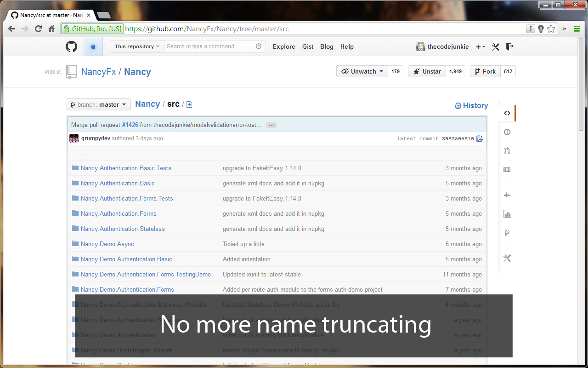Click the 512 forks count

(508, 71)
